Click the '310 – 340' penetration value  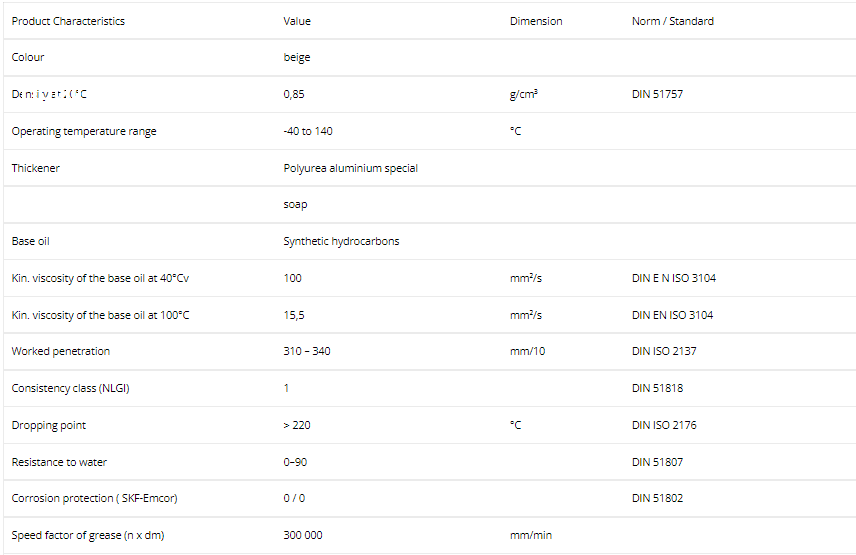310,351
